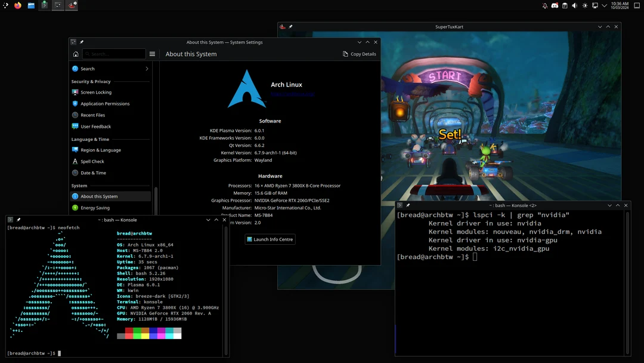644x363 pixels.
Task: Open the Night Color tray icon
Action: click(584, 5)
